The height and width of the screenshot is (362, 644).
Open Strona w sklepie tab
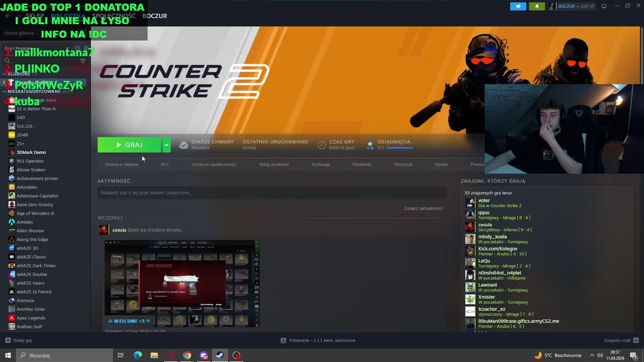click(x=121, y=164)
